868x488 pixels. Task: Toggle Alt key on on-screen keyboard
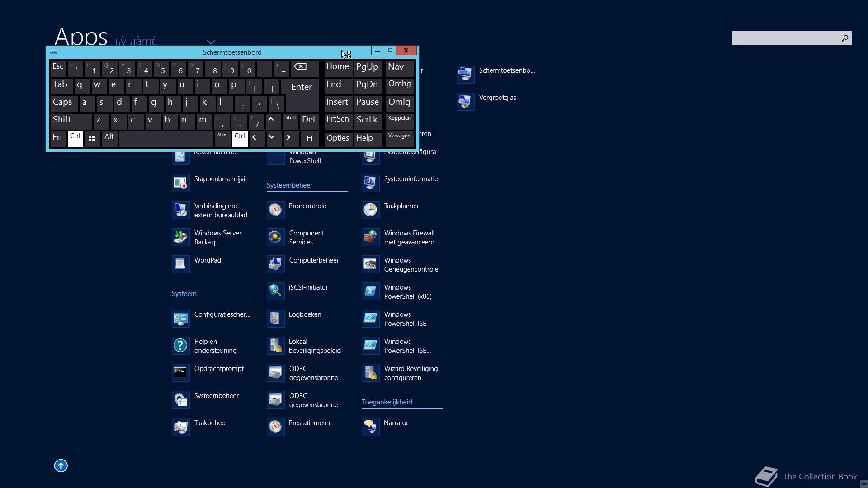[109, 139]
